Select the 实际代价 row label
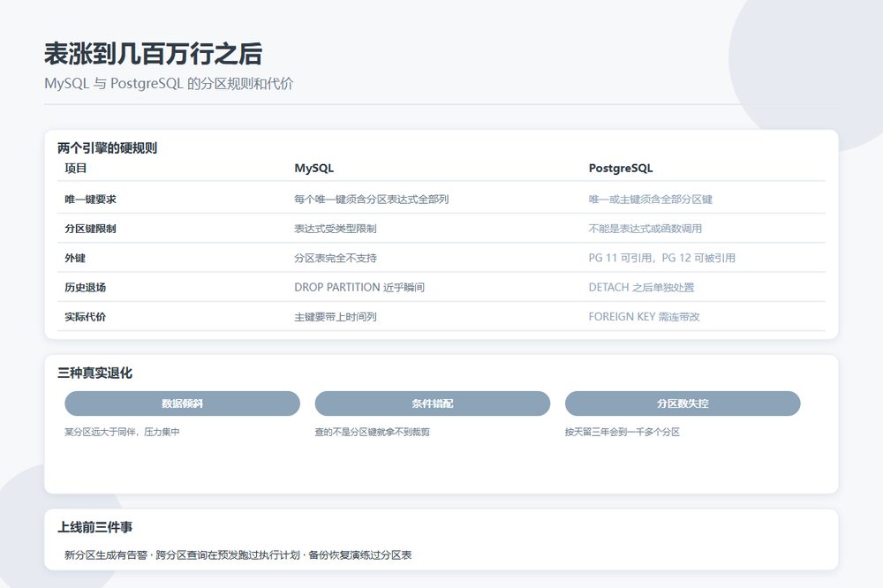Image resolution: width=883 pixels, height=588 pixels. (85, 317)
